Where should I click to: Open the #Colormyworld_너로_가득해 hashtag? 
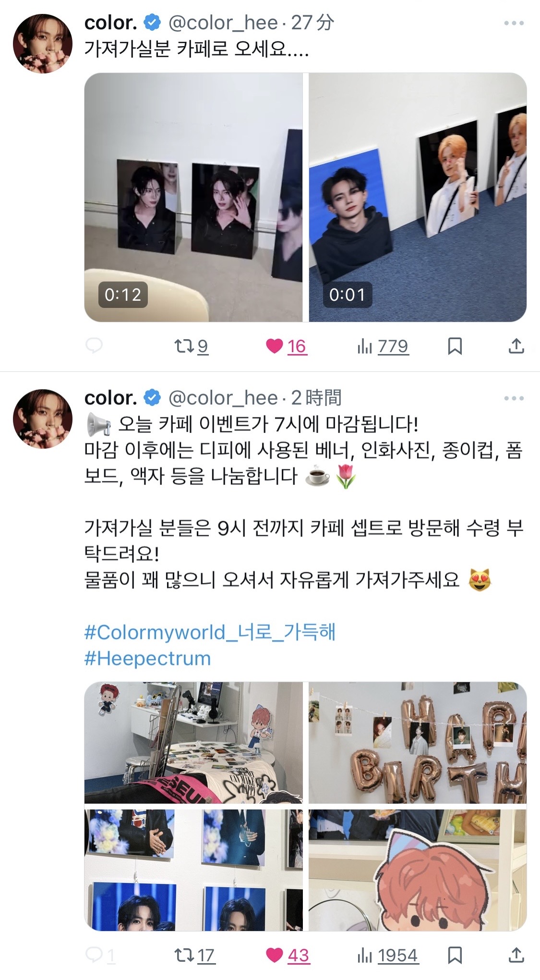pyautogui.click(x=210, y=632)
